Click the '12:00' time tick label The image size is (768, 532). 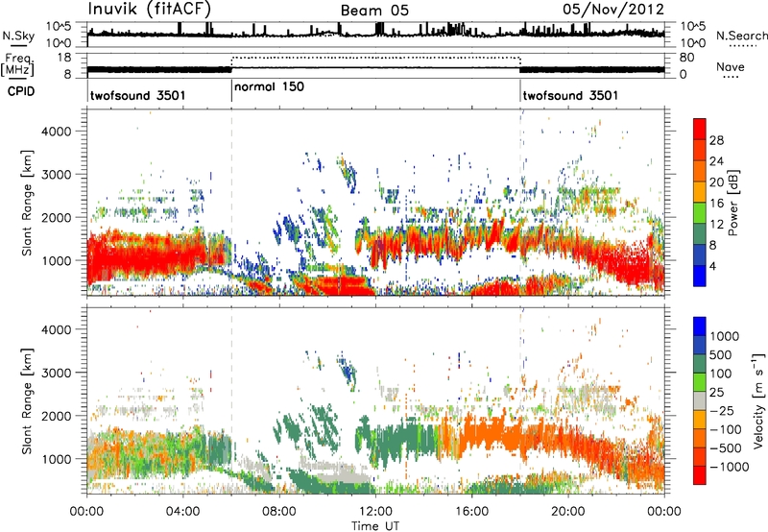click(x=375, y=512)
